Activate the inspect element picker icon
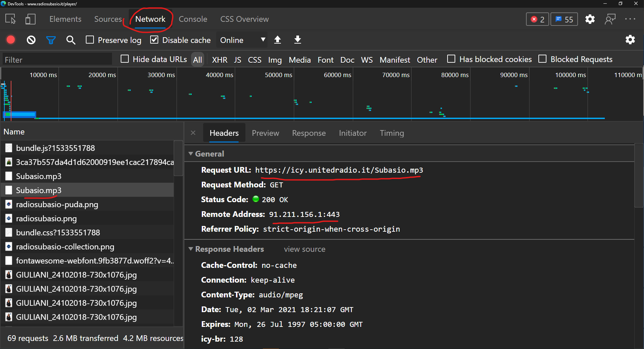 pos(10,19)
